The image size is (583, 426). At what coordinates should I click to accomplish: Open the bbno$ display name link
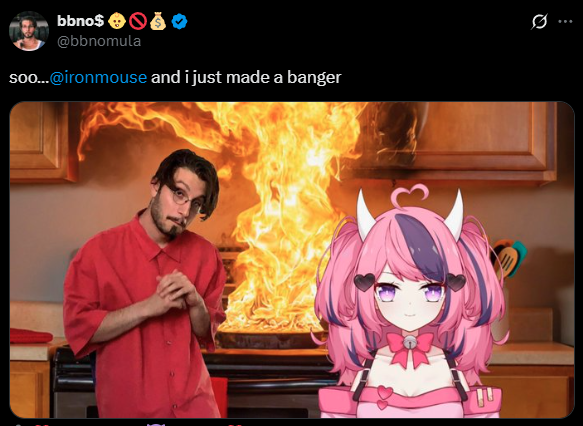coord(80,21)
